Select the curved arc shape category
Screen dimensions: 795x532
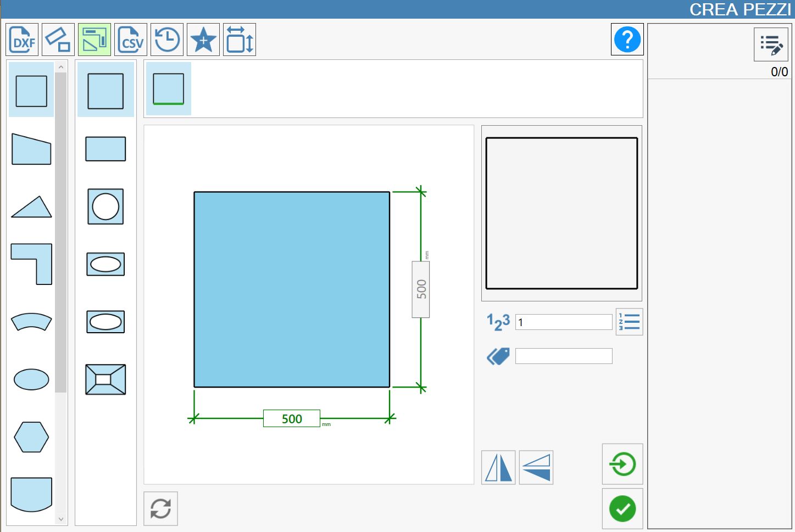click(31, 322)
